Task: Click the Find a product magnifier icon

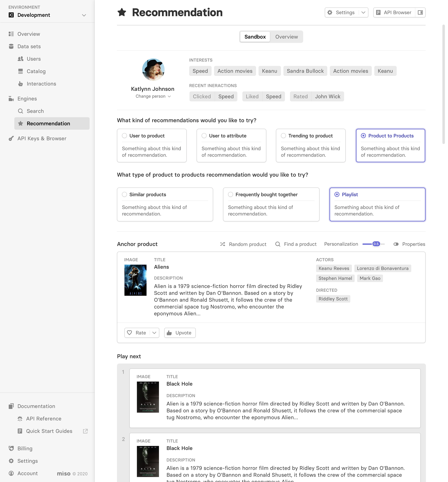Action: point(278,244)
